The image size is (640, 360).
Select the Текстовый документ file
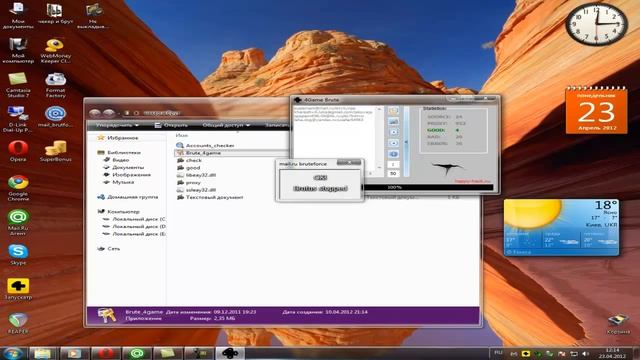pos(210,197)
